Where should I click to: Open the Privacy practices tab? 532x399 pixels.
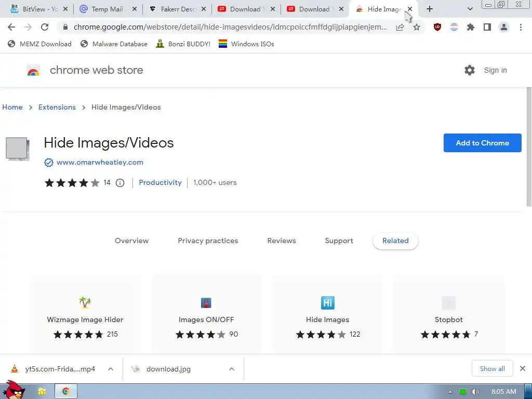[208, 241]
